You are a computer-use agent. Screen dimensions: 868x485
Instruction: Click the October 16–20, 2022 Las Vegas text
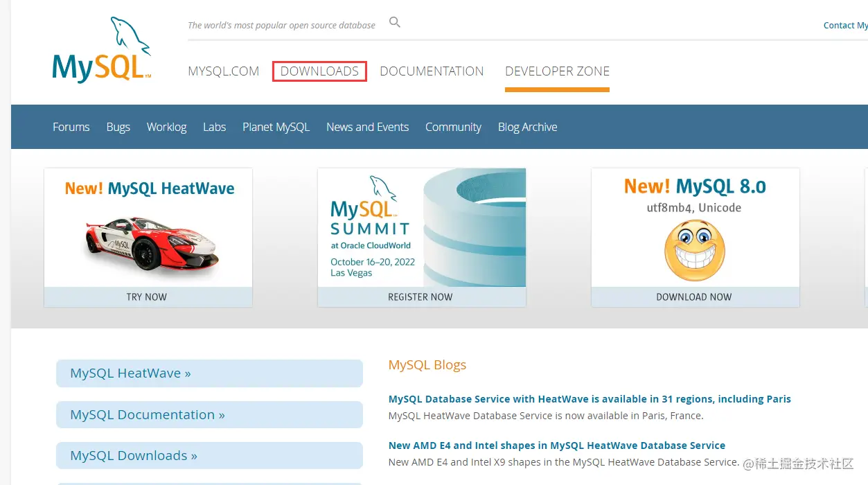click(x=373, y=267)
